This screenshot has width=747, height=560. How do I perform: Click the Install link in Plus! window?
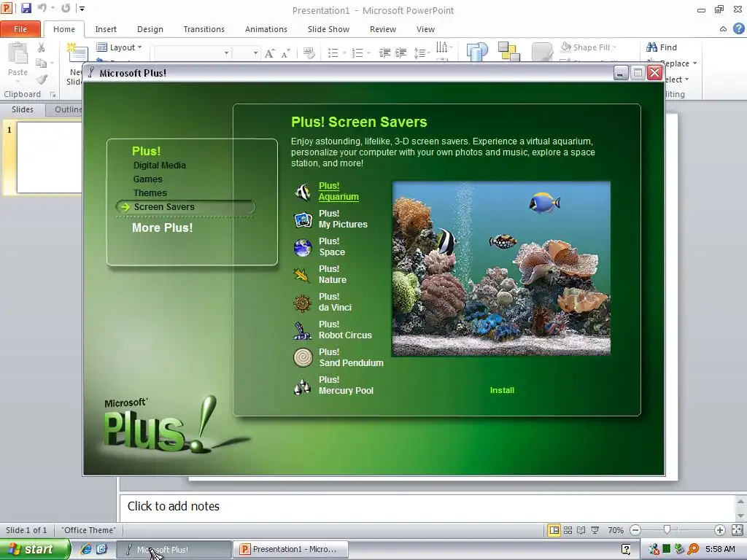(x=502, y=390)
